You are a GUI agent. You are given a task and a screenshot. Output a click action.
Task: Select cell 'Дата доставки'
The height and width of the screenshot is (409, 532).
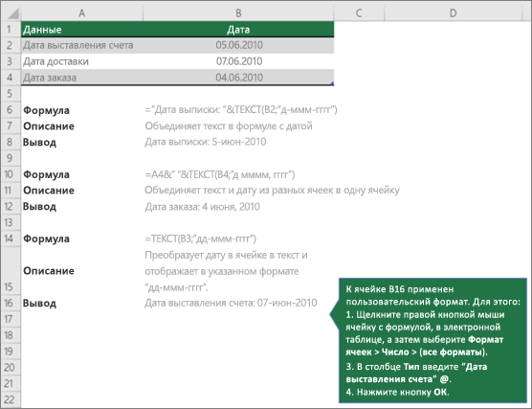(x=81, y=61)
